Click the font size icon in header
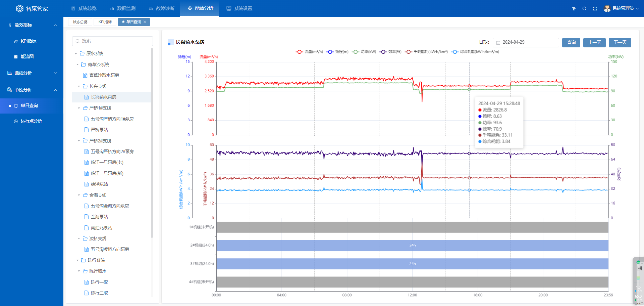The width and height of the screenshot is (644, 306). tap(574, 8)
